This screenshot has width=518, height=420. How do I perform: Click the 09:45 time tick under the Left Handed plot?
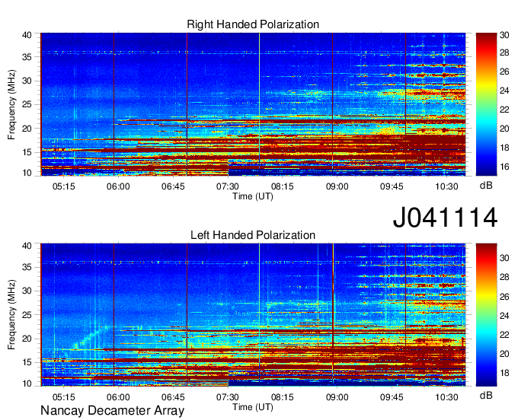tap(392, 397)
